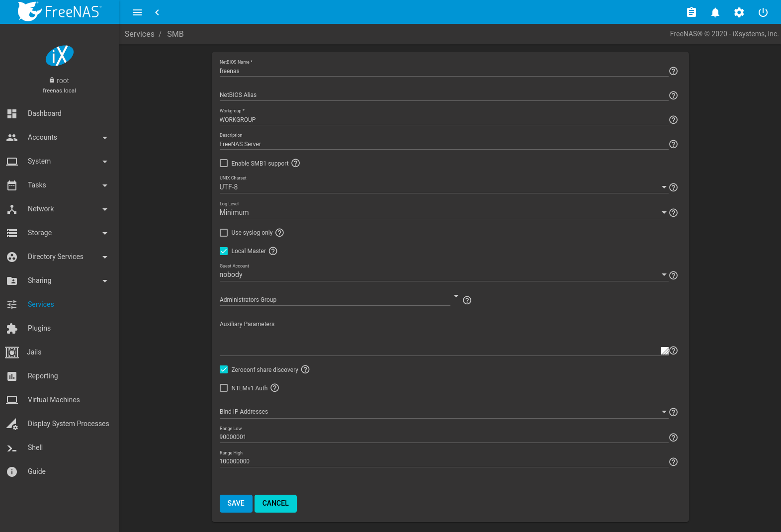Open Dashboard from the sidebar
This screenshot has width=781, height=532.
click(45, 113)
